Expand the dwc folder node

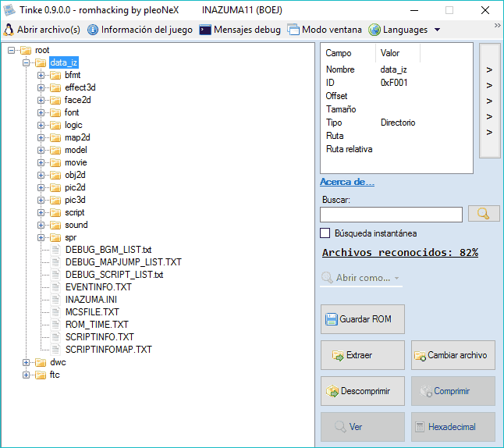click(26, 362)
